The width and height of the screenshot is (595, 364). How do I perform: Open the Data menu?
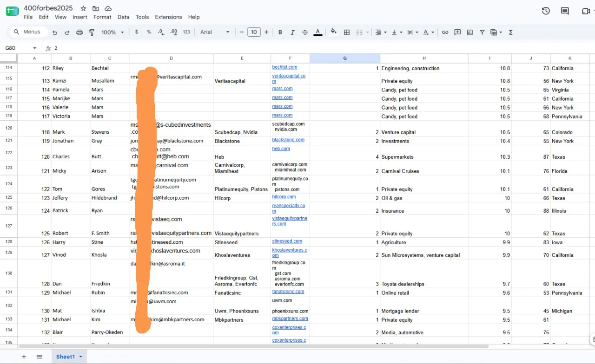click(123, 17)
